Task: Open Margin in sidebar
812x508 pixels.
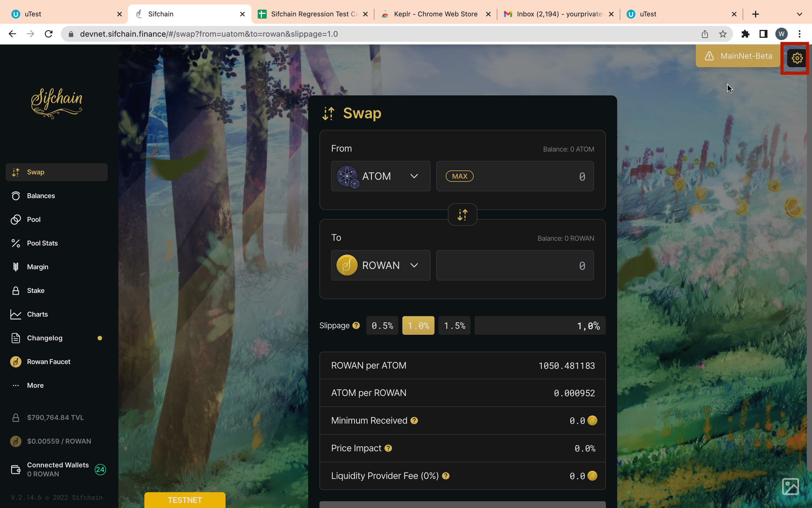Action: [x=56, y=267]
